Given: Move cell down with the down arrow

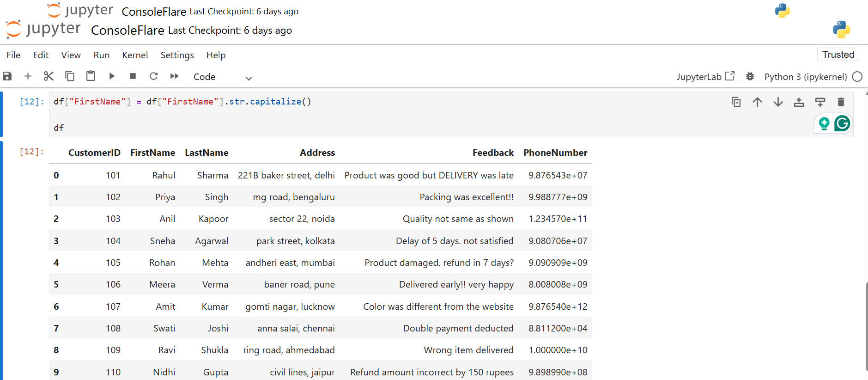Looking at the screenshot, I should coord(778,102).
